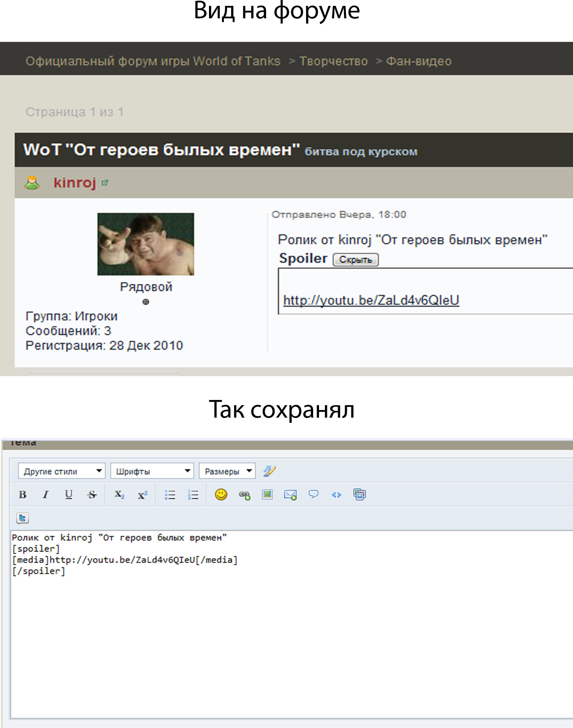Insert a hyperlink with link icon
Viewport: 573px width, 728px height.
click(x=244, y=495)
